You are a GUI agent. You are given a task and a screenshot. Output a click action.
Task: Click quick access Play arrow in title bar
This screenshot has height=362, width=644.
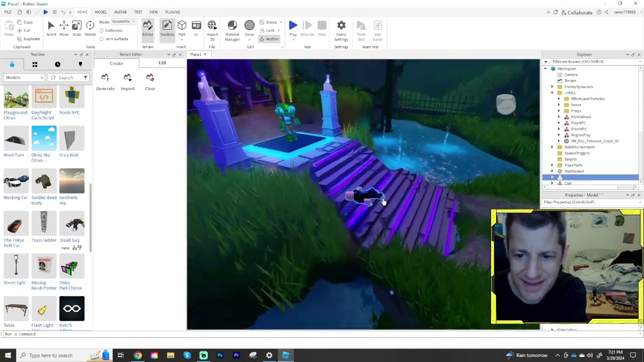pyautogui.click(x=45, y=12)
